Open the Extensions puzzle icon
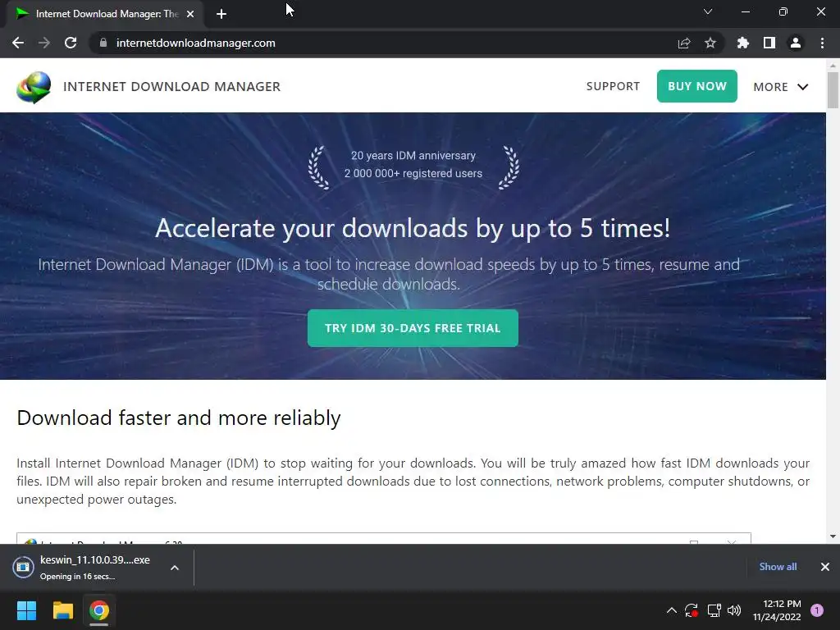Image resolution: width=840 pixels, height=630 pixels. [x=743, y=43]
